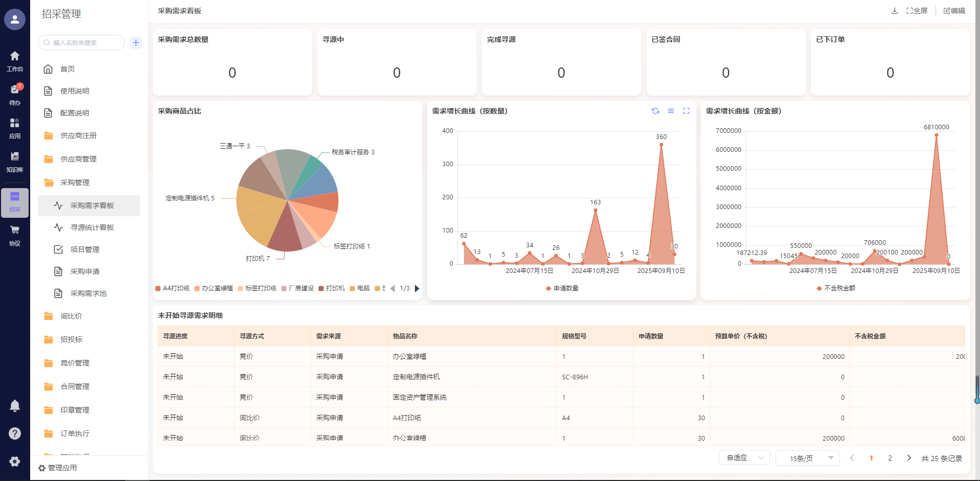Click the 编辑 edit button
The image size is (980, 481).
point(954,11)
